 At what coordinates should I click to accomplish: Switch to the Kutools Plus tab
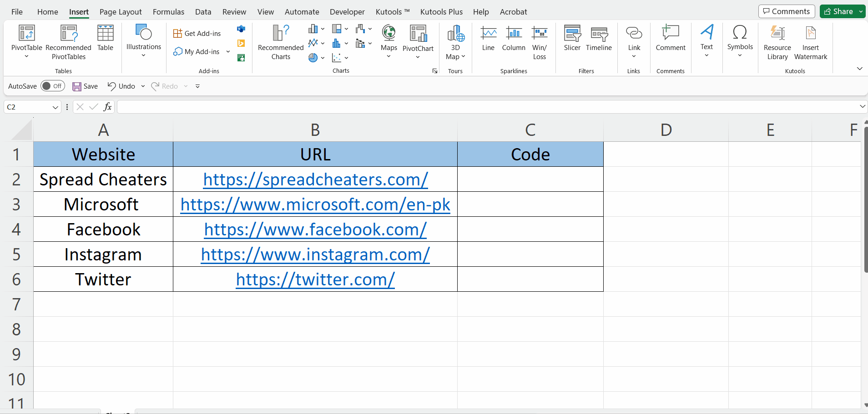[441, 12]
